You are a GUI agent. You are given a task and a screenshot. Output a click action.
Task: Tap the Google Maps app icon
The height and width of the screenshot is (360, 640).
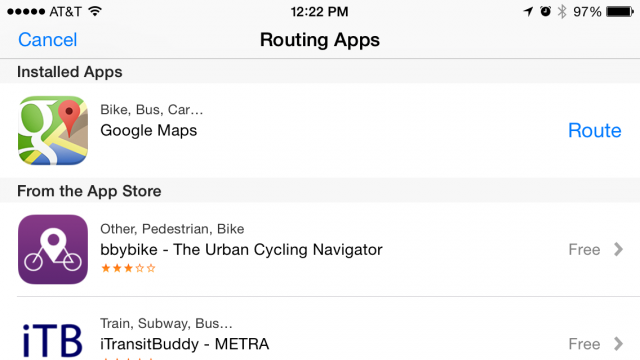click(53, 130)
